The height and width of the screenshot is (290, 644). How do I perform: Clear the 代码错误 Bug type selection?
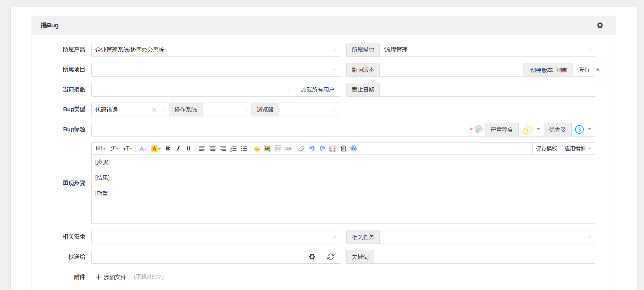[x=154, y=110]
